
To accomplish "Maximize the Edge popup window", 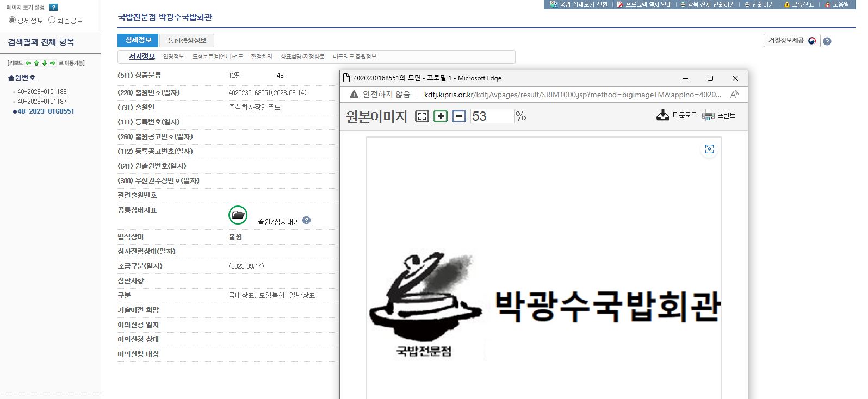I will tap(710, 78).
